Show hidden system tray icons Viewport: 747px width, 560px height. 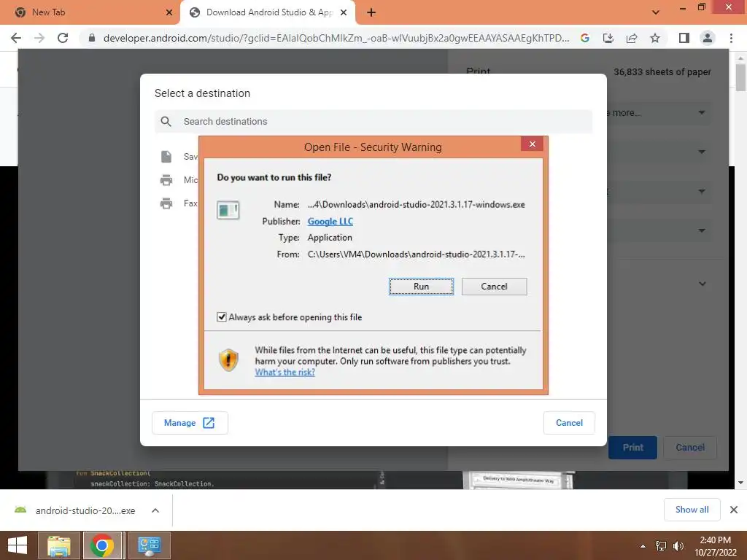coord(643,546)
